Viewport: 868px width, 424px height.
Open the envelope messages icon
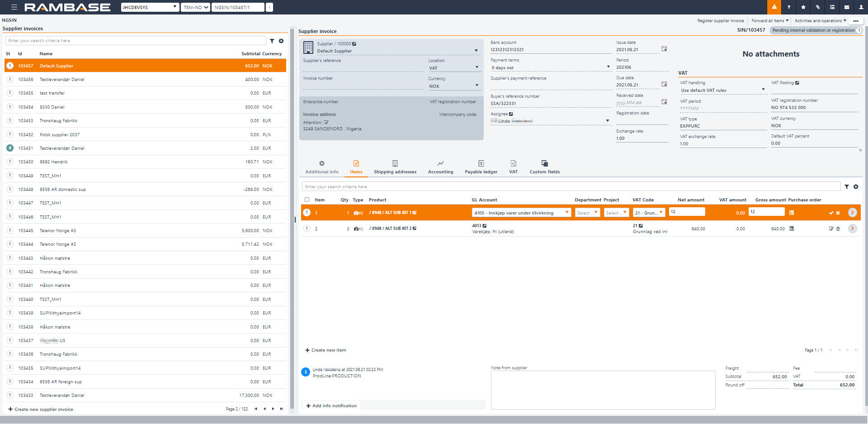click(x=847, y=7)
